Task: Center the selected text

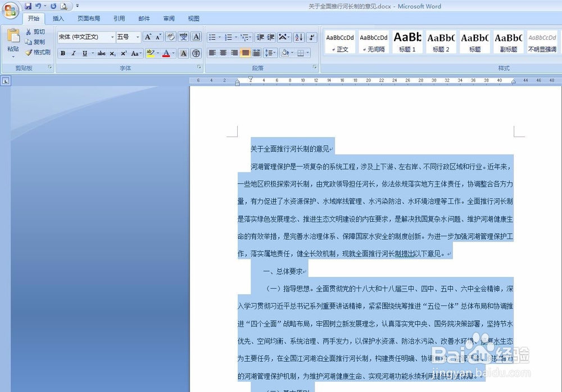Action: click(223, 53)
